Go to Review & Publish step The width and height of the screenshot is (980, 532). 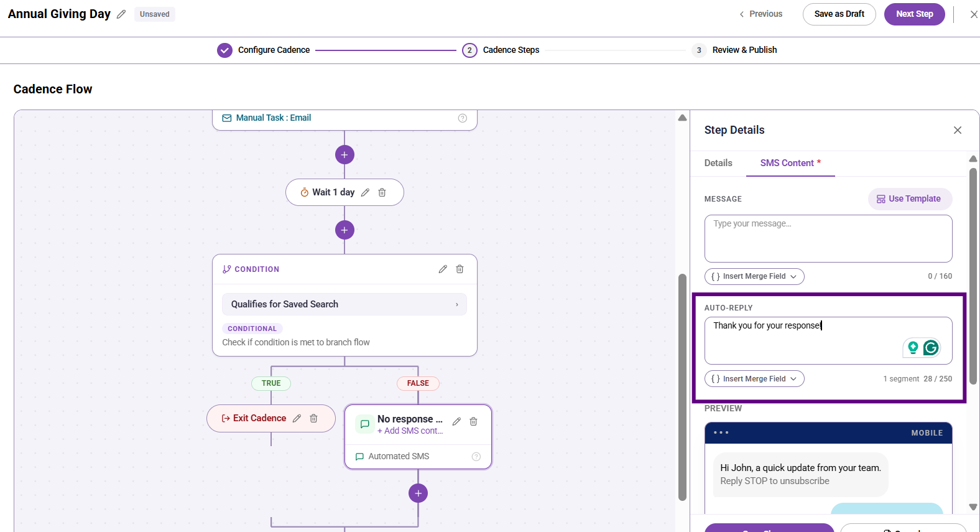click(744, 50)
